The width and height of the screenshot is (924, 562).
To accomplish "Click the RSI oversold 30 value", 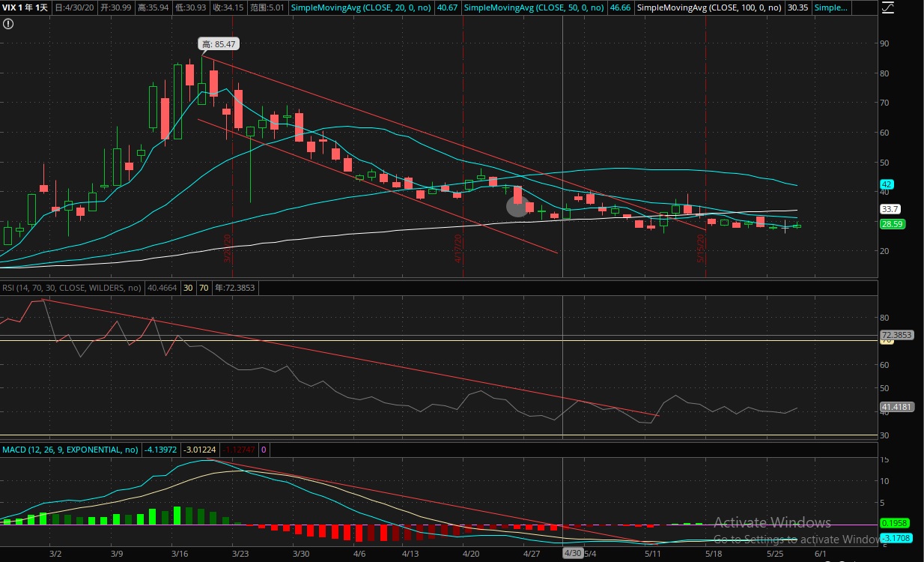I will click(x=187, y=287).
